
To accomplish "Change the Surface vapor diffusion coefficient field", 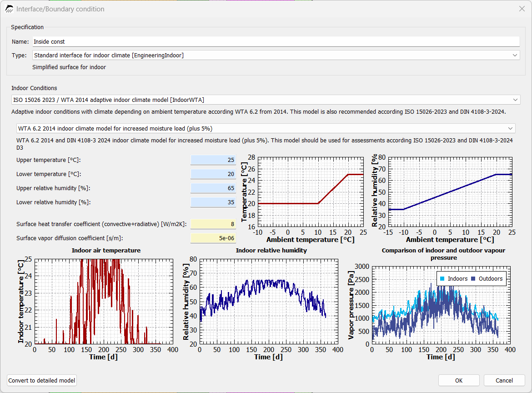I will (x=213, y=238).
